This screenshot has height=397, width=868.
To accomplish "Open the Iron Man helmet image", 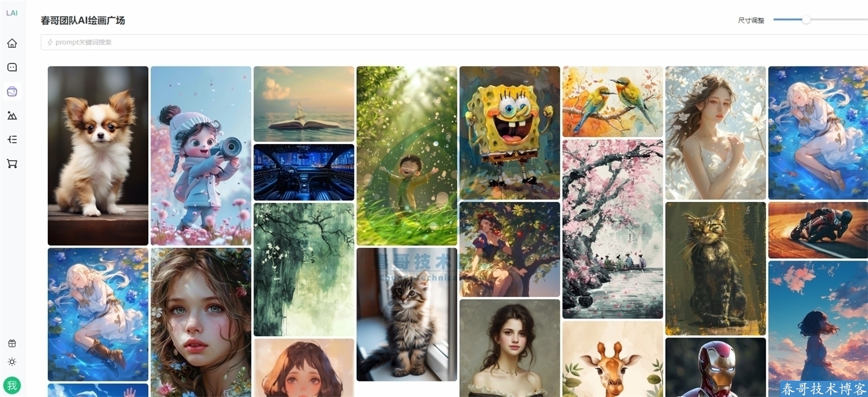I will point(715,367).
